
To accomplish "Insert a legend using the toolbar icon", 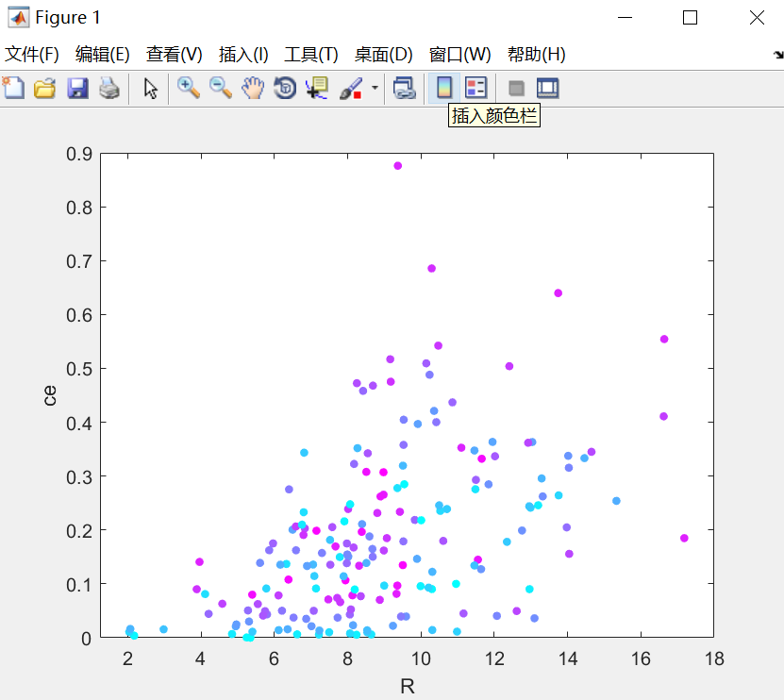I will pos(475,88).
